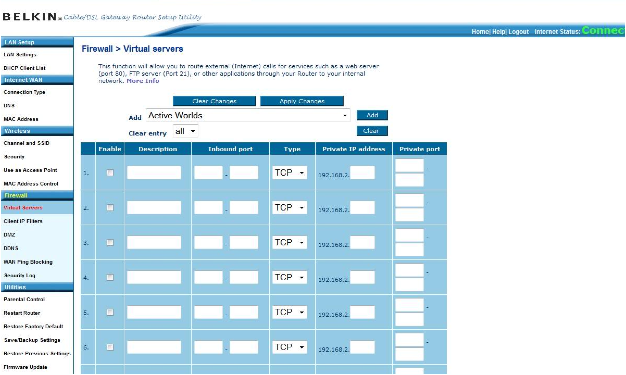Open DHCP Client List in the sidebar
Viewport: 626px width, 375px height.
coord(24,68)
